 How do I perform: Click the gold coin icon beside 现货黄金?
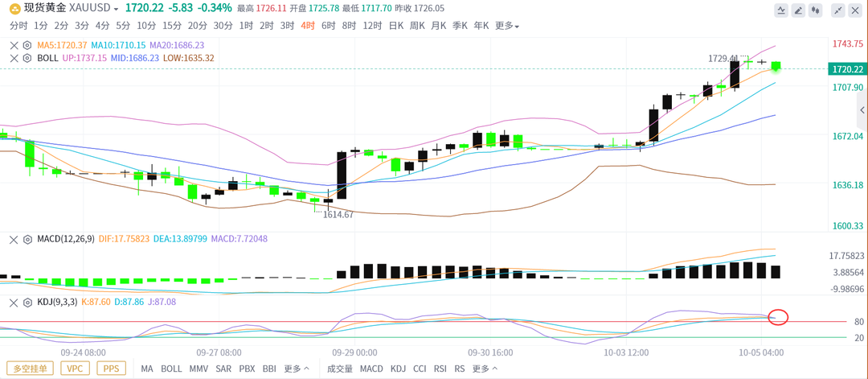click(x=14, y=9)
